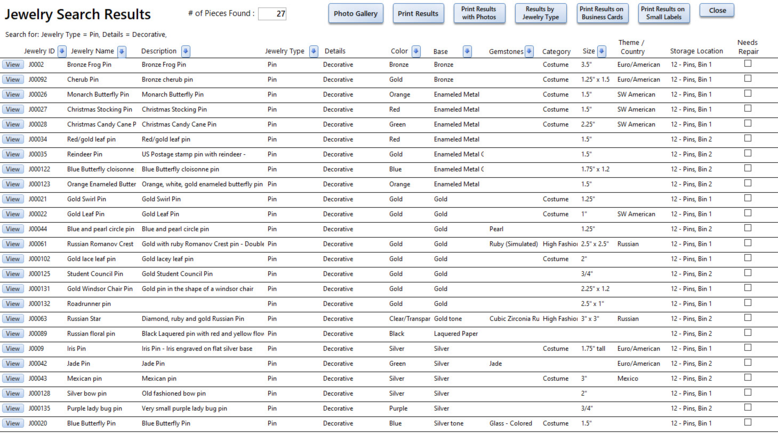Open Gemstones column sort arrow
This screenshot has height=433, width=778.
(x=529, y=51)
